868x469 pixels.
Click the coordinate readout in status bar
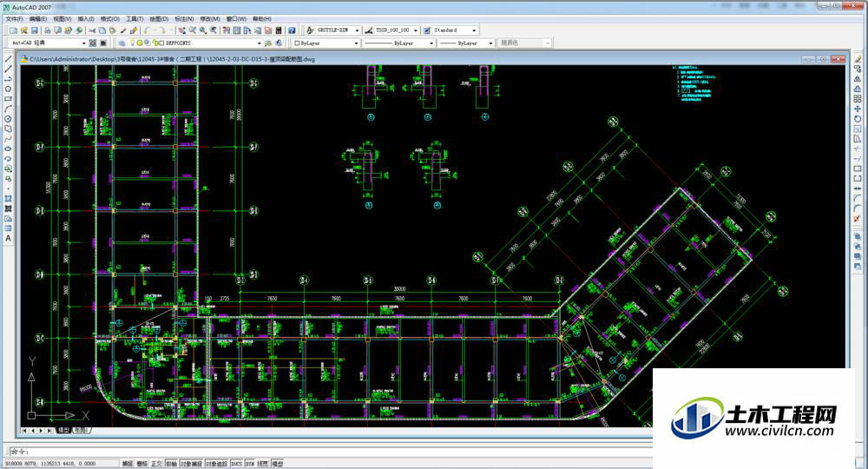50,464
